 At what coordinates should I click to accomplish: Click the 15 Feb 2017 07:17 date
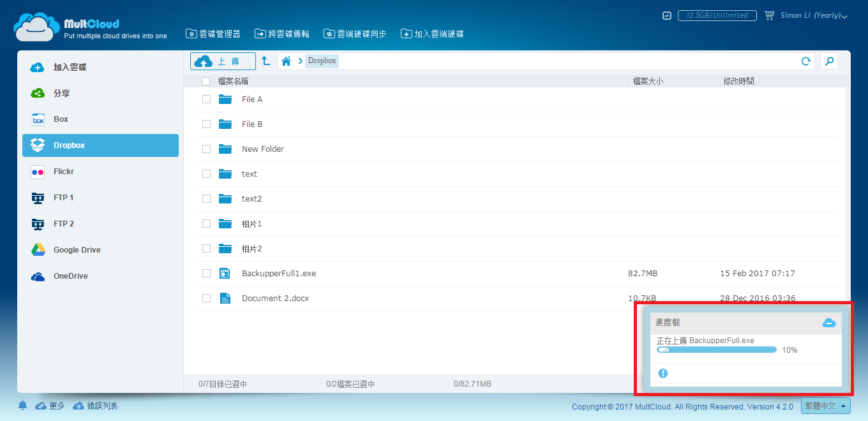click(x=758, y=274)
